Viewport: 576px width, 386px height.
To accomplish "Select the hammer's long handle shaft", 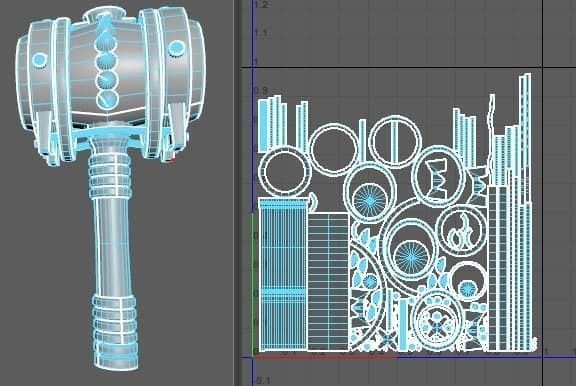I will pyautogui.click(x=112, y=246).
